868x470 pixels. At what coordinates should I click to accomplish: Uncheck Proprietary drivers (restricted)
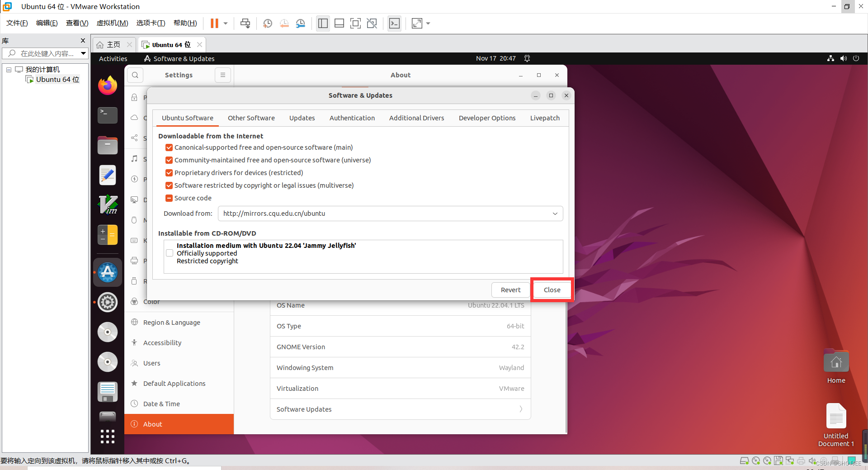click(x=169, y=173)
